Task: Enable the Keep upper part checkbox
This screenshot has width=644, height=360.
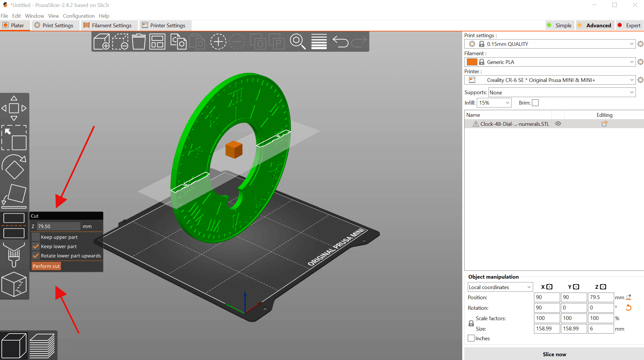Action: (x=36, y=237)
